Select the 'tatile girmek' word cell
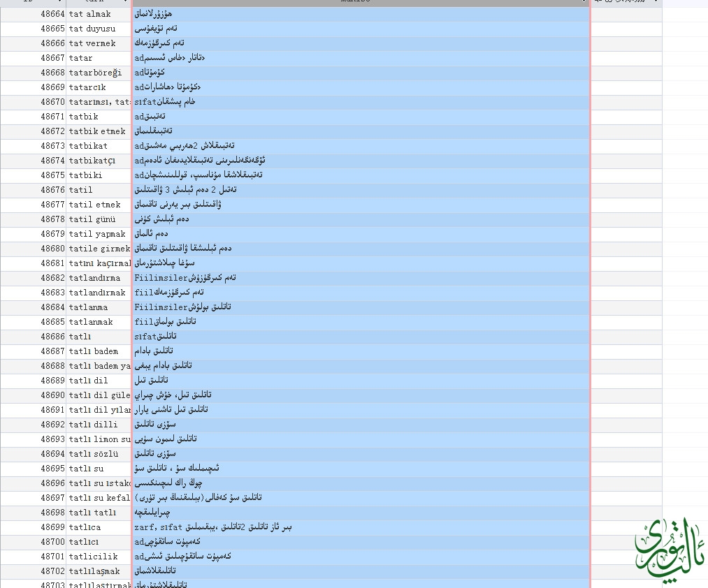The image size is (708, 588). [x=99, y=249]
